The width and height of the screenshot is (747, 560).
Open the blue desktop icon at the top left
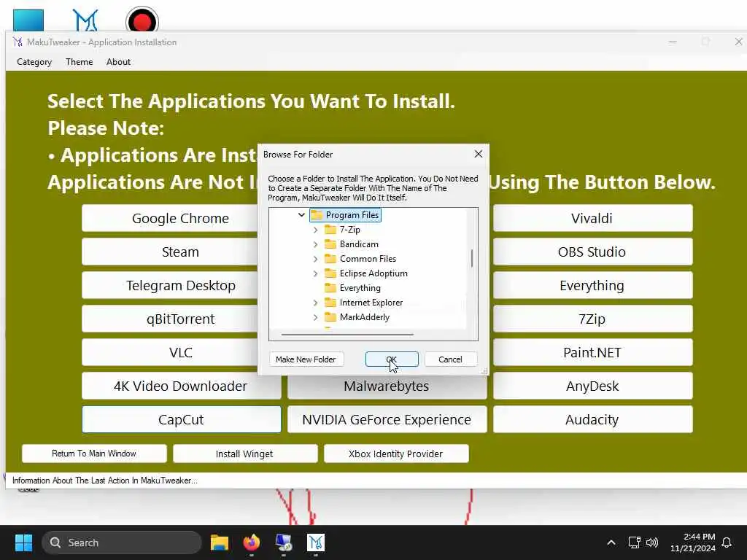[x=28, y=20]
